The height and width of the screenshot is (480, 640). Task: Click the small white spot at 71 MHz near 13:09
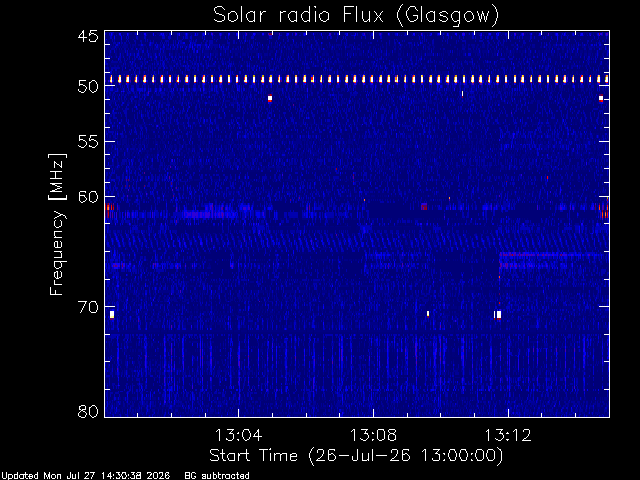tap(428, 314)
